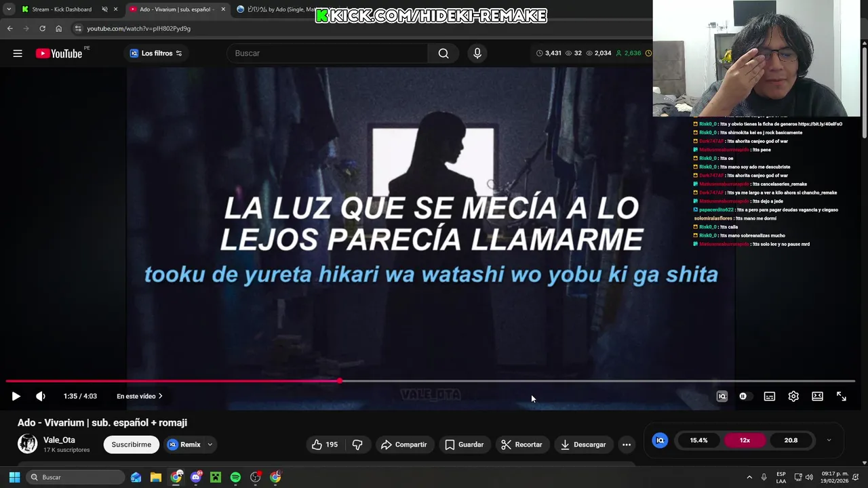Dislike the video with thumbs down
Image resolution: width=868 pixels, height=488 pixels.
point(357,445)
